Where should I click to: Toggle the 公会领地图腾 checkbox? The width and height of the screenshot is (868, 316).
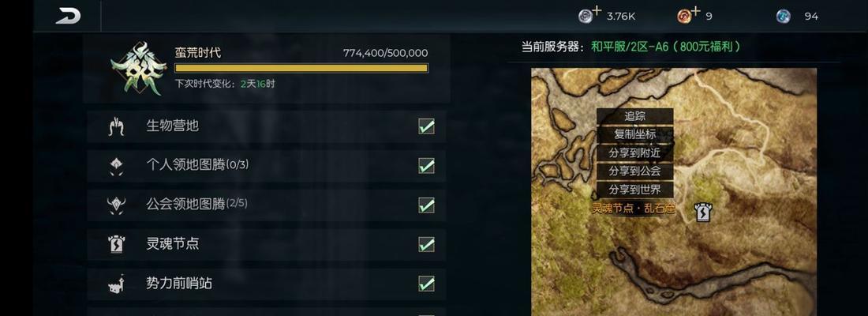pyautogui.click(x=426, y=205)
